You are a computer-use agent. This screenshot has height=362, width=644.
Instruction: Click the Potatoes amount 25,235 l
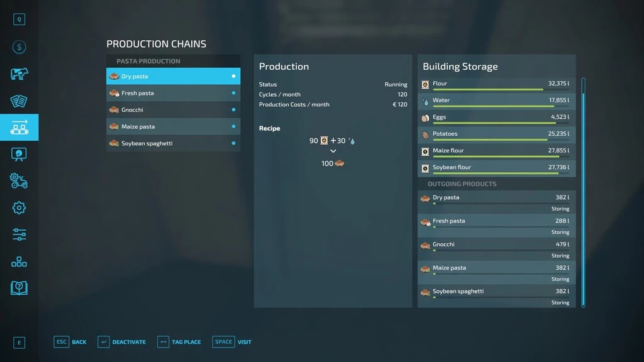[x=558, y=134]
